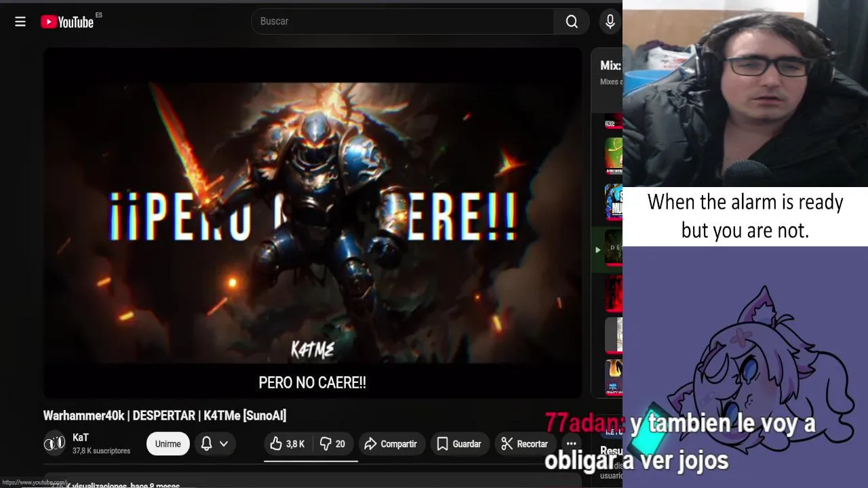Open the three-dot more actions menu
The width and height of the screenshot is (868, 488).
click(571, 444)
